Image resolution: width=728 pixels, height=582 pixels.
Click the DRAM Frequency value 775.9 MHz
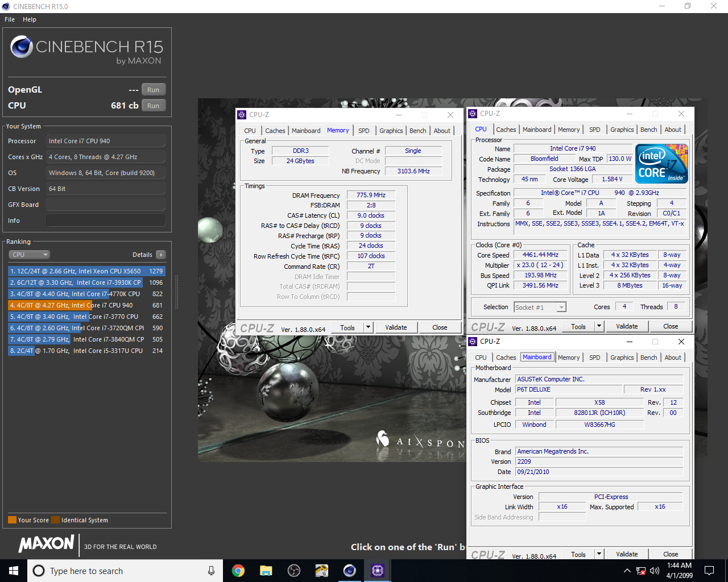pos(371,195)
